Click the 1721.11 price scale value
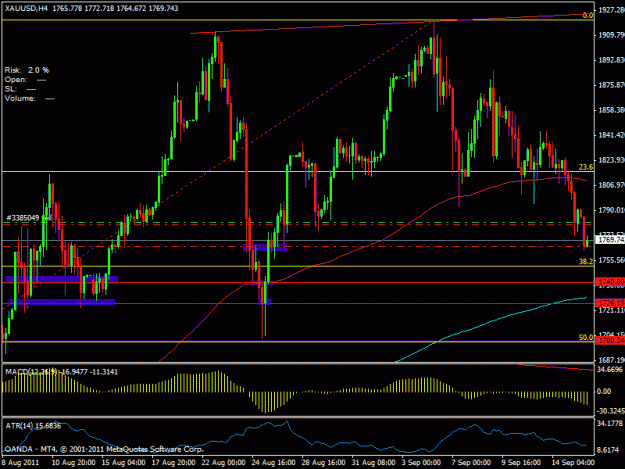The image size is (625, 469). click(611, 310)
